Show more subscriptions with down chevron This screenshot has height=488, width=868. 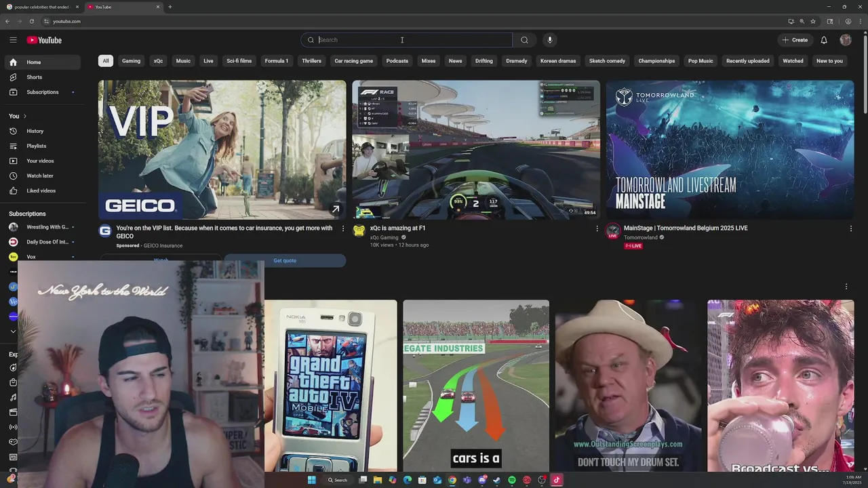pyautogui.click(x=13, y=331)
